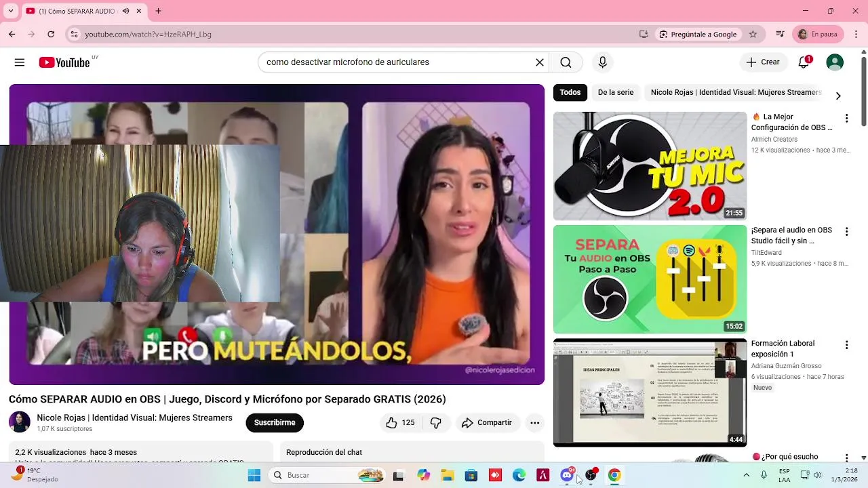
Task: Open the Separa tu Audio en OBS thumbnail
Action: click(x=650, y=279)
